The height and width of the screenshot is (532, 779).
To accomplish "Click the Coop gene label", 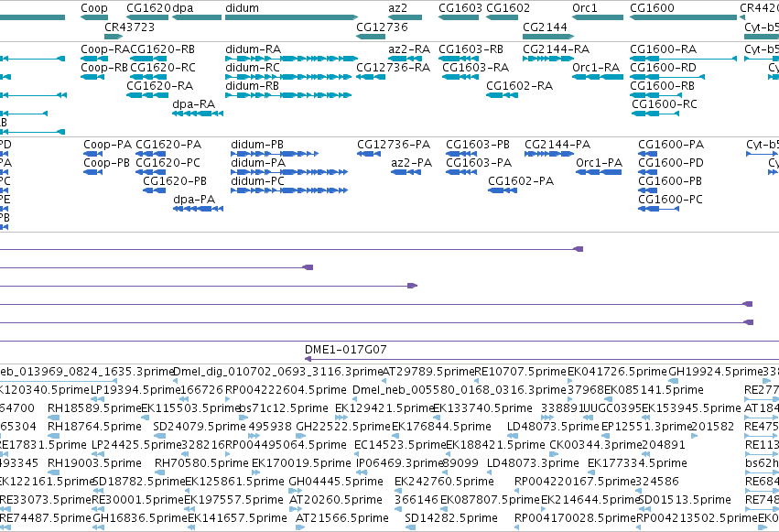I will (x=94, y=8).
